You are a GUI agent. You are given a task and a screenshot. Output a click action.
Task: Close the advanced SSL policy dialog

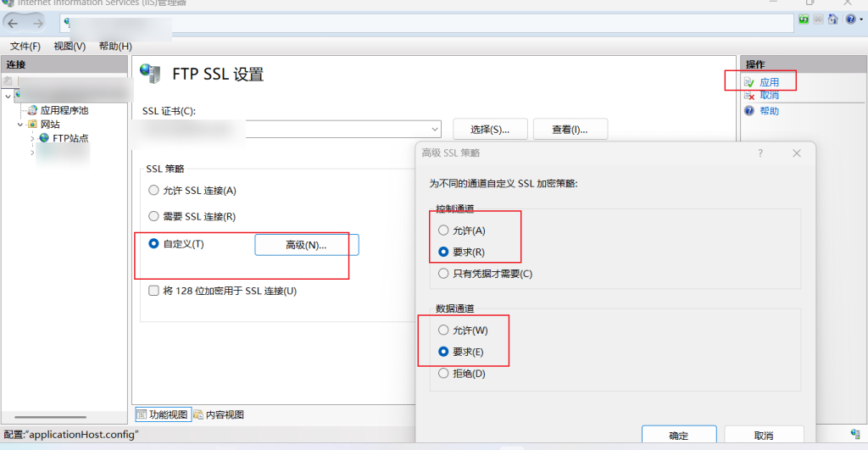[x=797, y=153]
